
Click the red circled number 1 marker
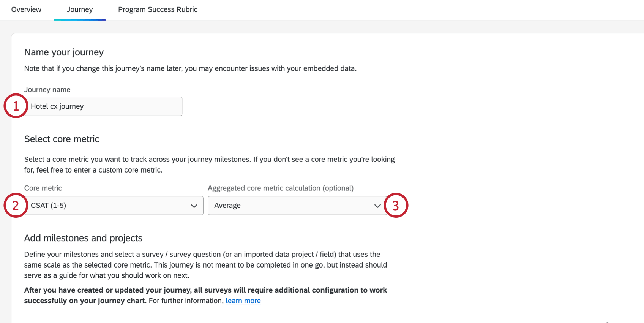(16, 106)
